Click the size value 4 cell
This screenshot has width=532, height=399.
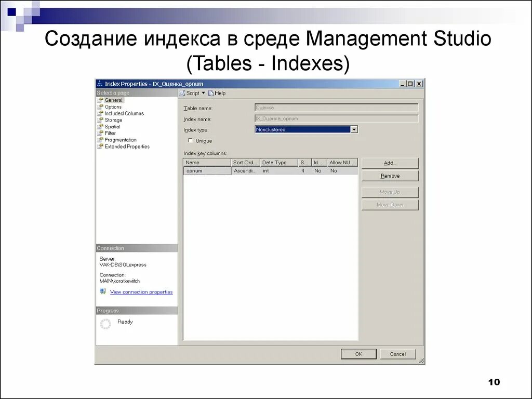click(x=304, y=170)
